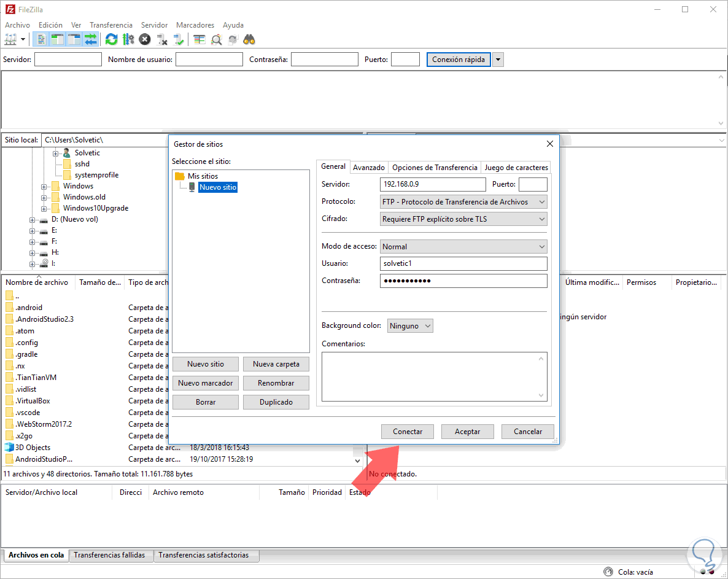
Task: Disconnect from server using the toolbar icon
Action: (161, 39)
